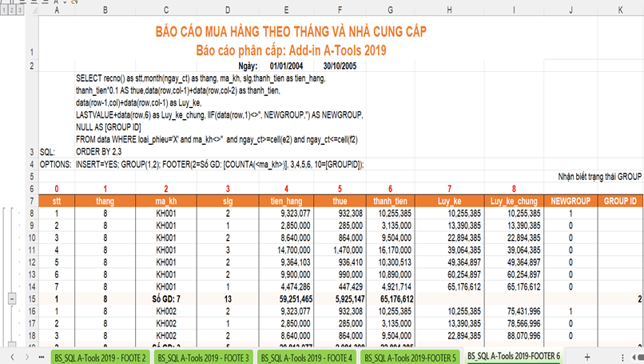Show outline level 3 grouping

pyautogui.click(x=20, y=10)
